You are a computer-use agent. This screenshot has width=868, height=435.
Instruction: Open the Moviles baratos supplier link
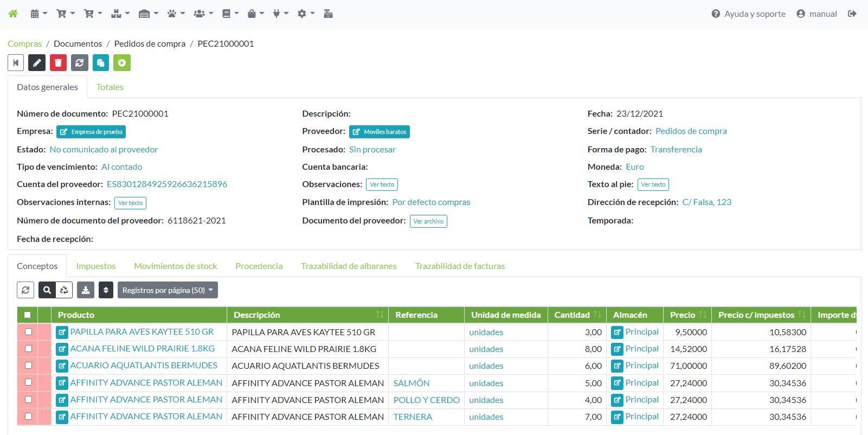tap(380, 132)
